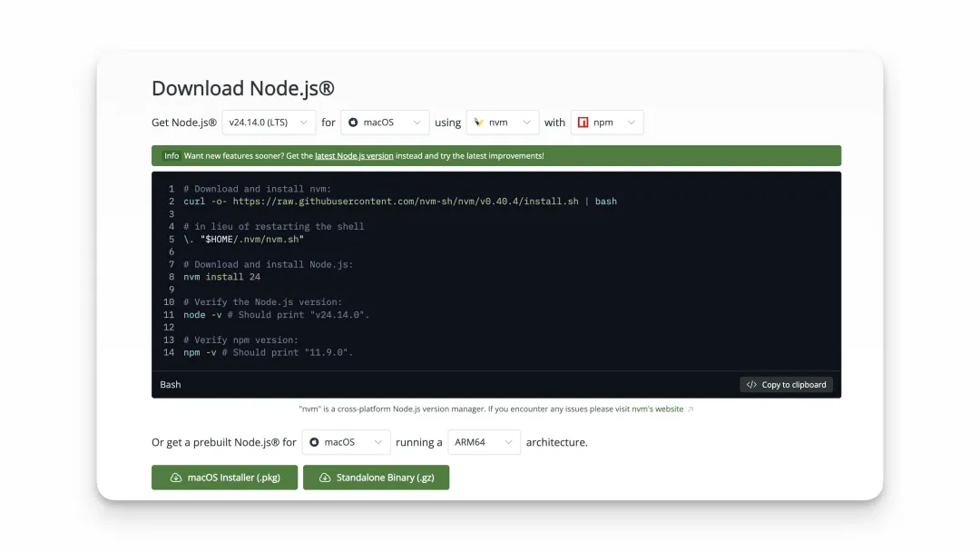Open the npm package manager dropdown chevron

tap(630, 123)
